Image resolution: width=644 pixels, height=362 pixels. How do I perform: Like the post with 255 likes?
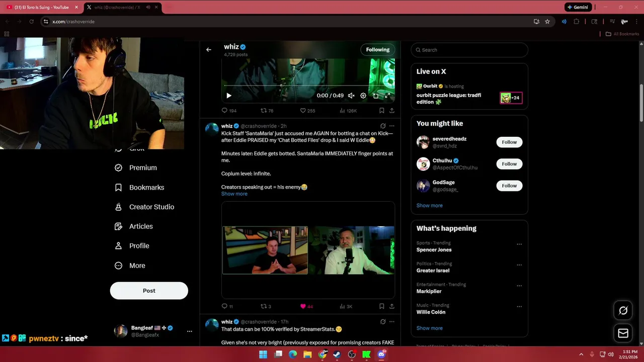pos(307,111)
